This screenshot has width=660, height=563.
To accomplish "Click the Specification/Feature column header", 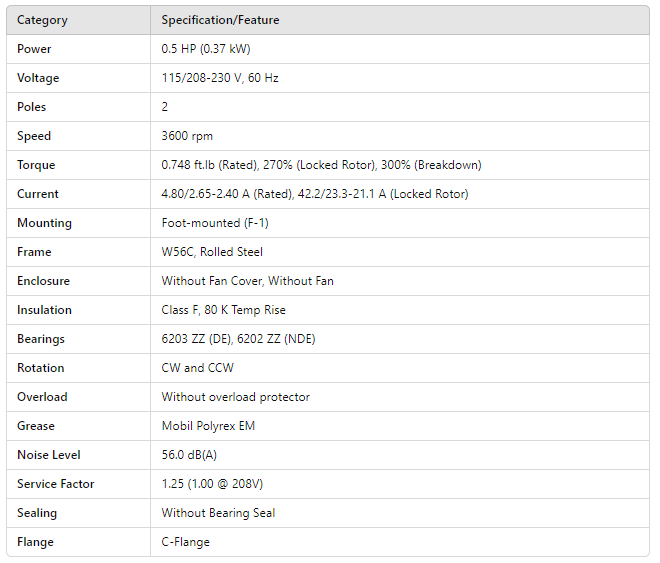I will (220, 20).
